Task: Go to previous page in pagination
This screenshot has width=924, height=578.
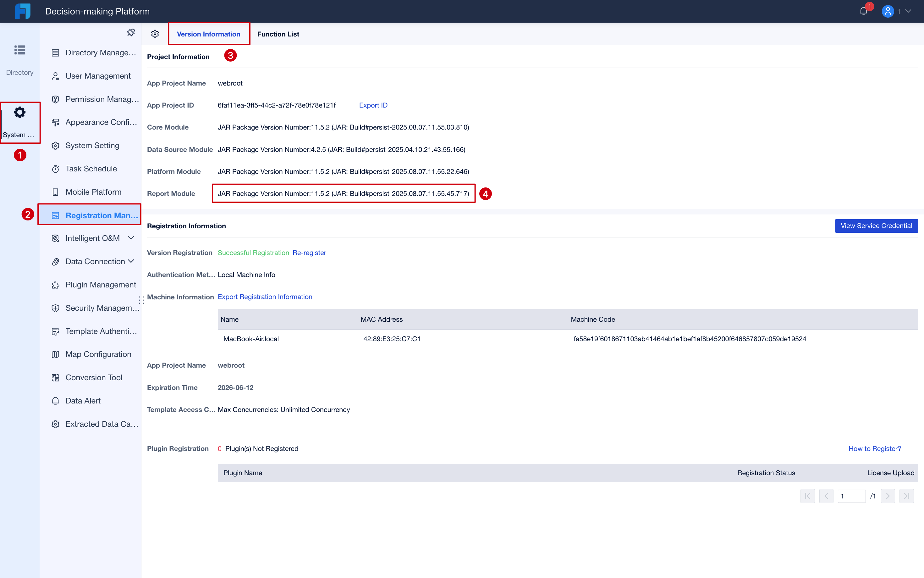Action: pos(826,496)
